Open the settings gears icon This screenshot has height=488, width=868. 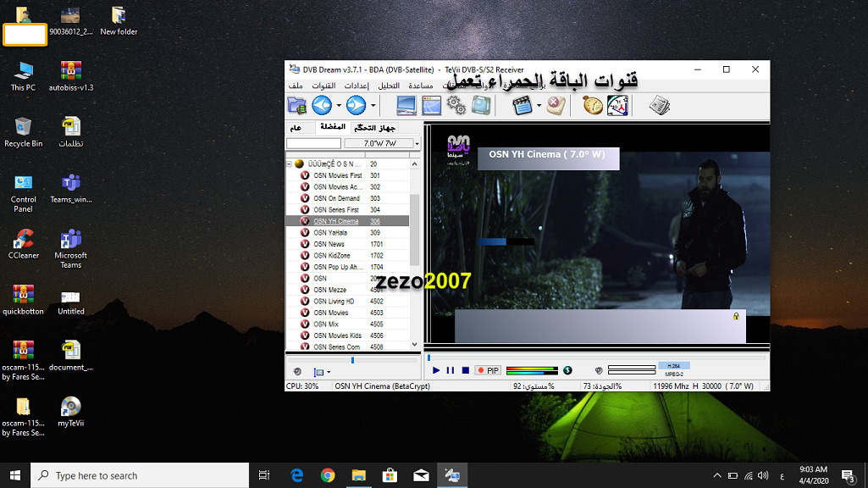pos(456,105)
